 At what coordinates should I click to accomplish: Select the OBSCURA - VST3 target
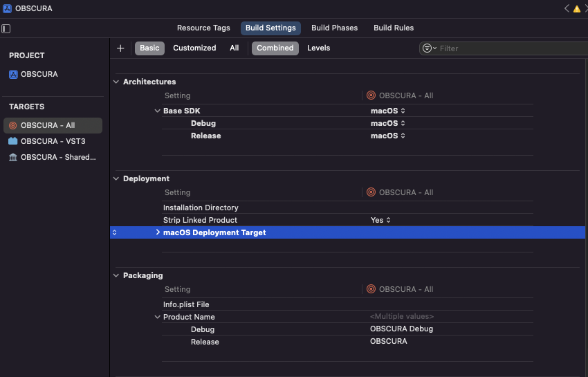(x=53, y=141)
